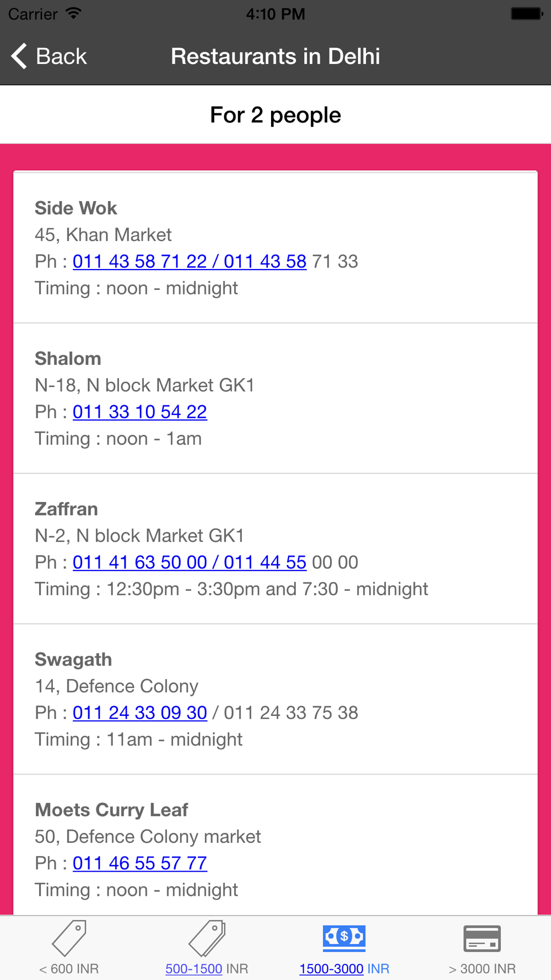
Task: Choose the credit card icon above 3000 INR
Action: coord(482,938)
